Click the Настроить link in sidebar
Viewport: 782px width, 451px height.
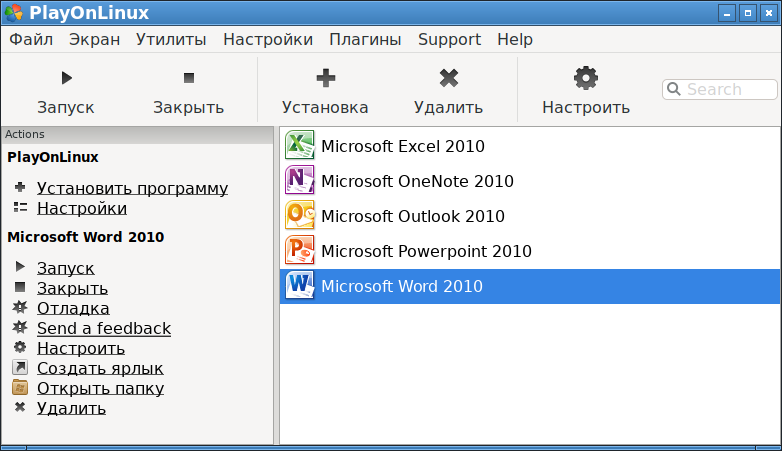[81, 348]
